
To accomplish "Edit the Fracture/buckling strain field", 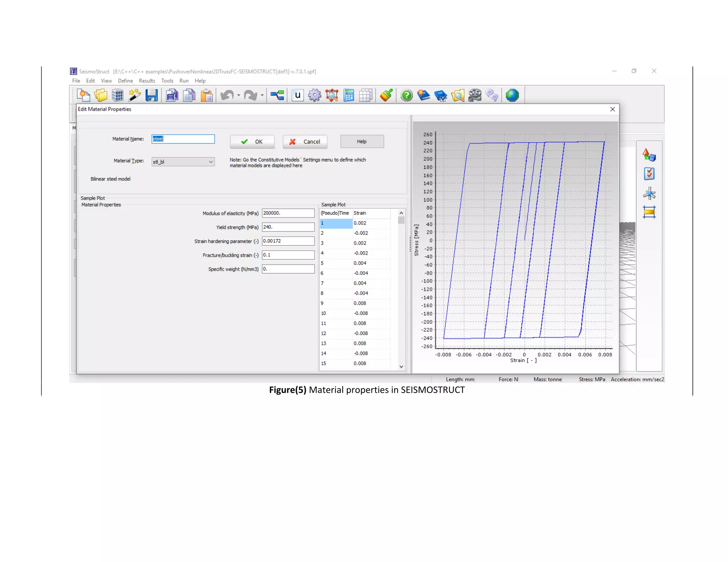I will coord(288,255).
